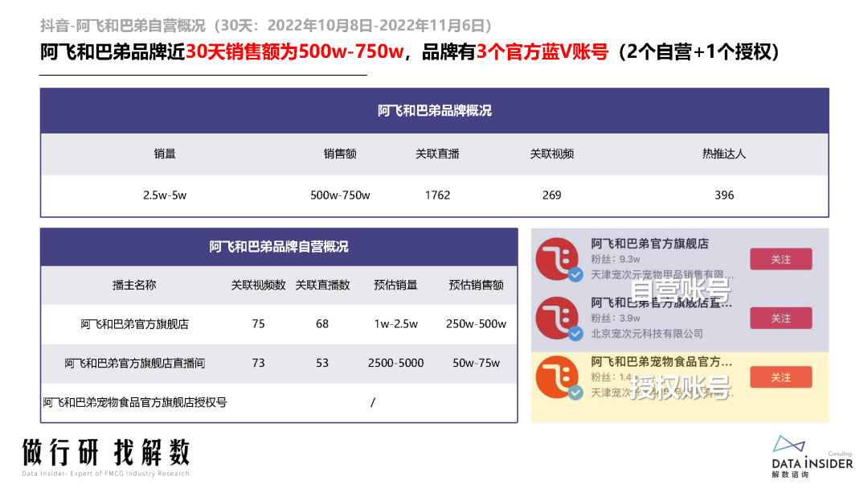Click the 销售额 column header
This screenshot has width=868, height=489.
coord(340,154)
